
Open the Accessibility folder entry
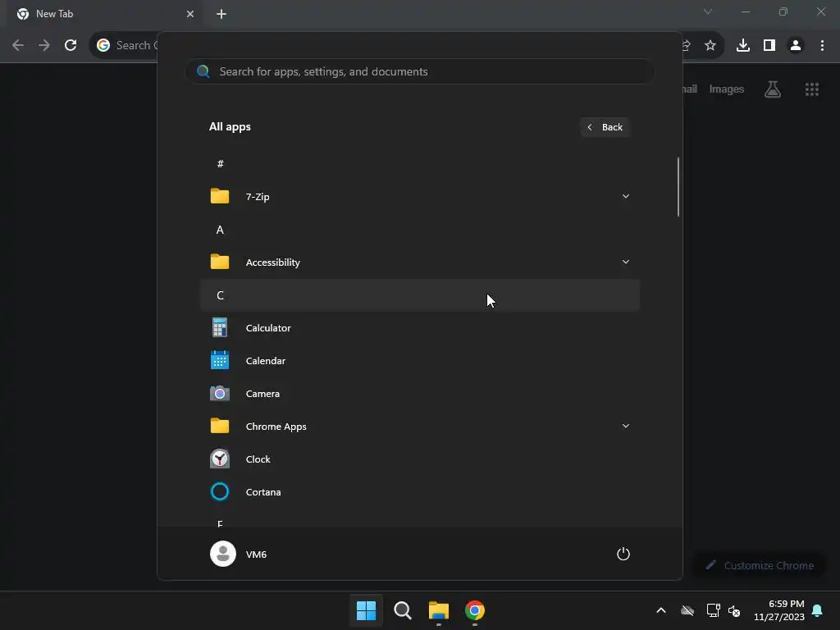pos(419,262)
